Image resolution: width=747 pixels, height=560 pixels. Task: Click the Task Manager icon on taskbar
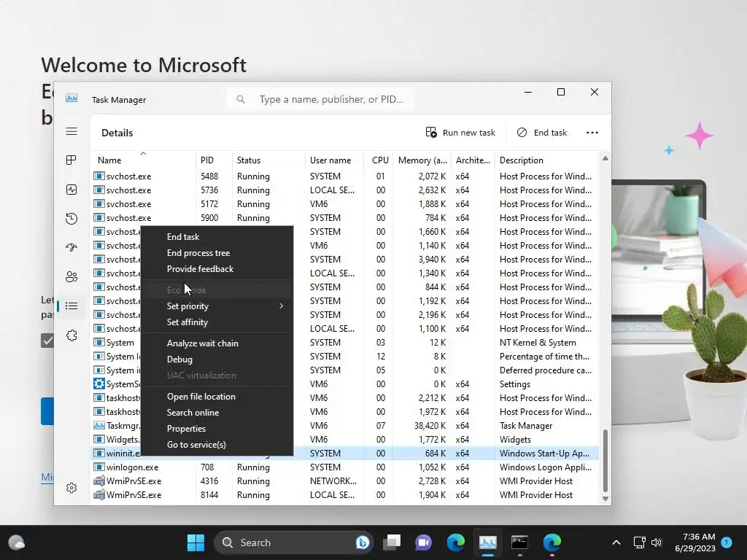(488, 542)
